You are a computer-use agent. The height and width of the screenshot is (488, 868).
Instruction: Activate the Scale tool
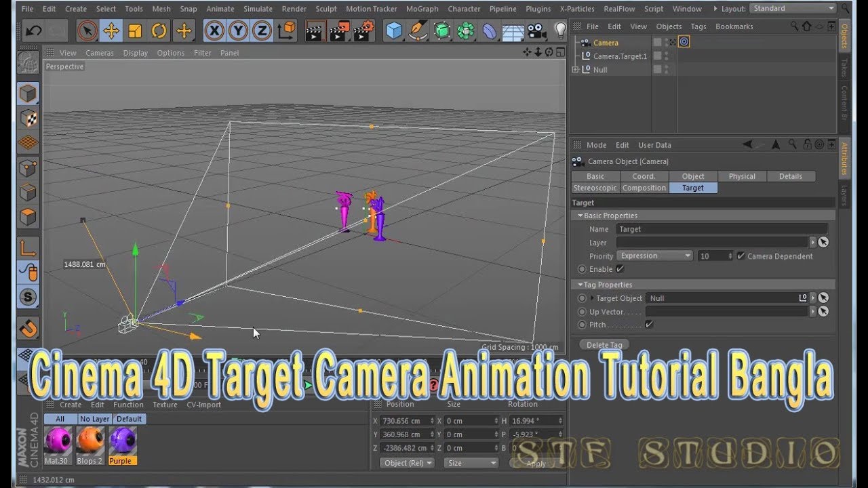(135, 30)
